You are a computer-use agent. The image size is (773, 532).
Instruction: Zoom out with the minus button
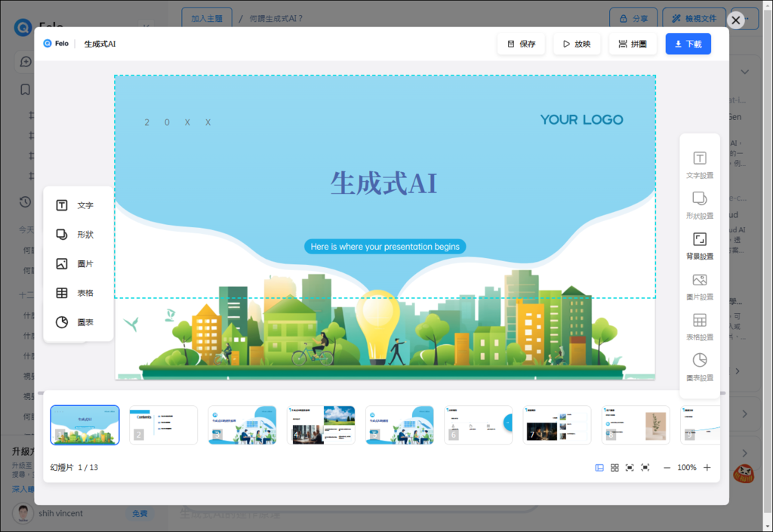[667, 467]
